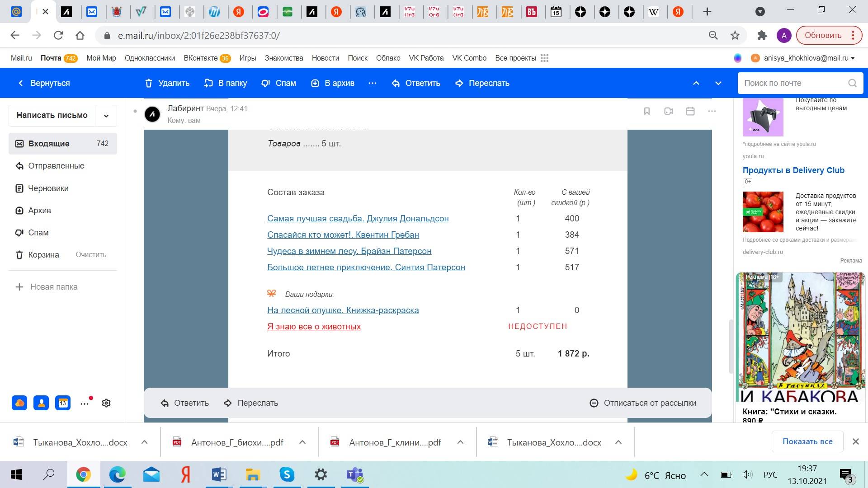Open mail settings gear in sidebar bottom
The image size is (868, 488).
pos(106,403)
